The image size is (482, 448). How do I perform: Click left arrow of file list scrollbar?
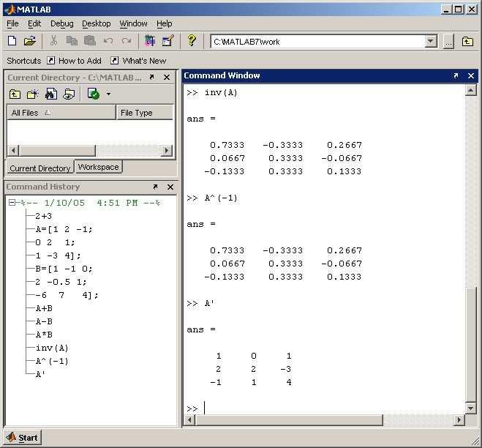pyautogui.click(x=13, y=151)
